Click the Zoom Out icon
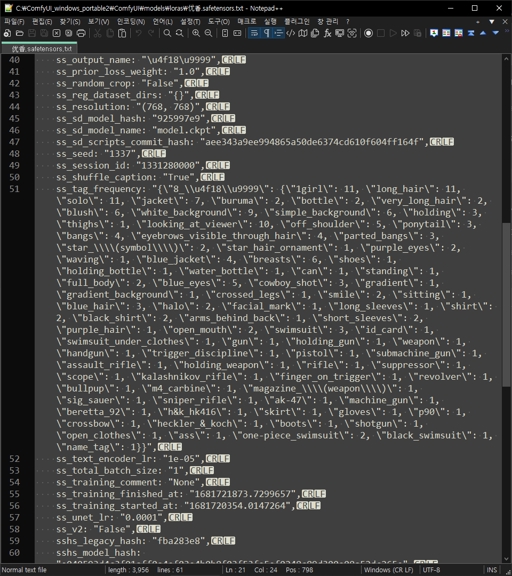 coord(208,33)
